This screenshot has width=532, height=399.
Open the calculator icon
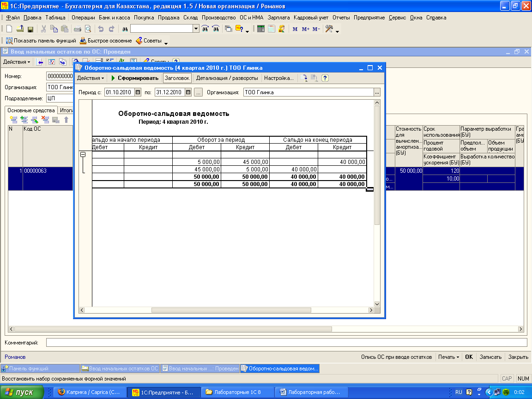[260, 29]
